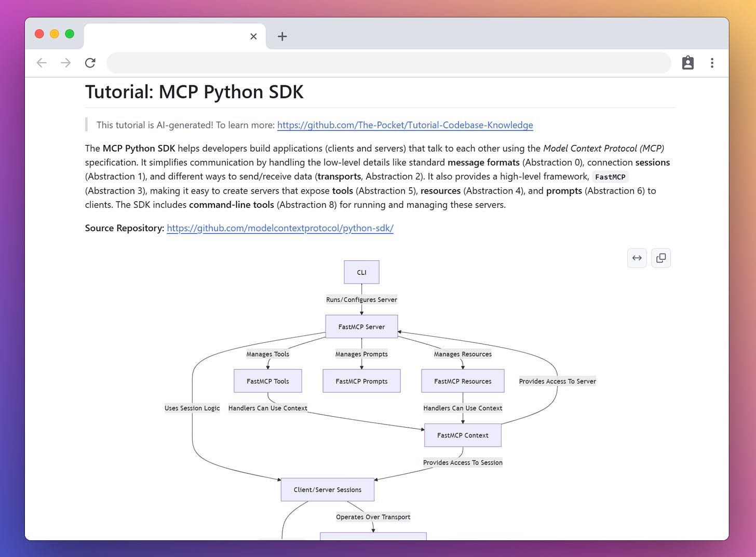Click the diagram expand-width icon
The height and width of the screenshot is (557, 756).
[637, 258]
